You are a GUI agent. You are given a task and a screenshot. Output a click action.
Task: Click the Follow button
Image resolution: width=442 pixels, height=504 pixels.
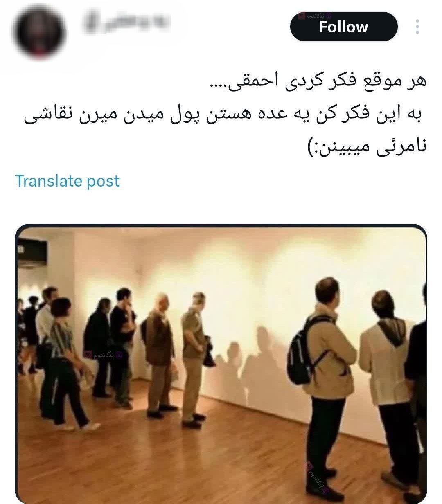click(x=344, y=27)
